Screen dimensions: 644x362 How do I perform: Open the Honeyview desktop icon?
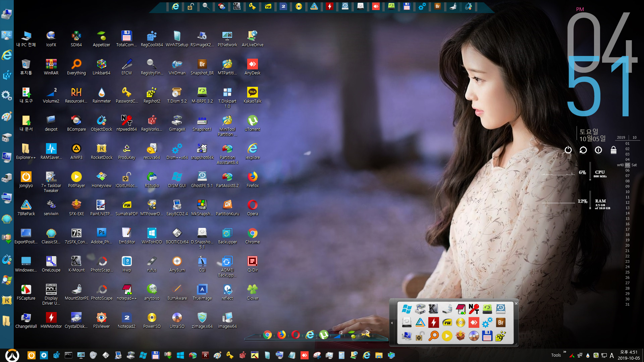click(x=101, y=179)
